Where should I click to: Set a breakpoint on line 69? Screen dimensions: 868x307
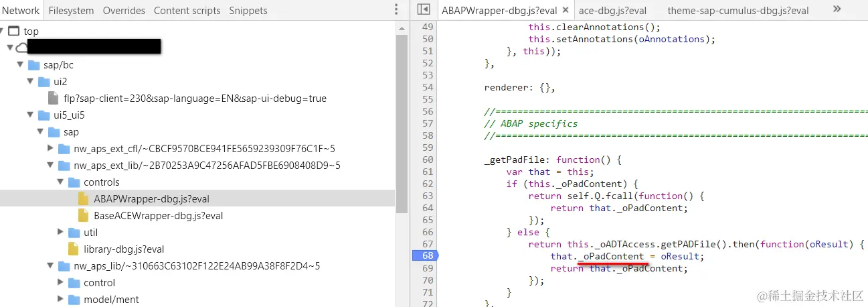pyautogui.click(x=428, y=268)
